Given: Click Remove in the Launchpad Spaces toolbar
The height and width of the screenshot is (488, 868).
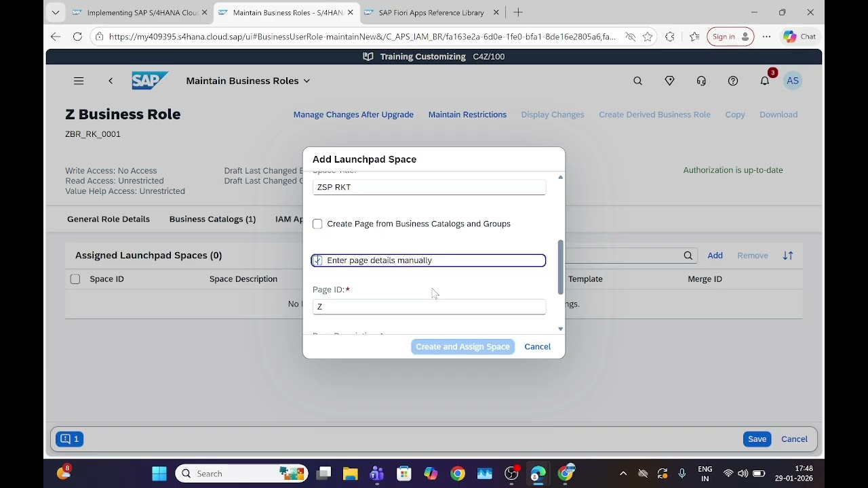Looking at the screenshot, I should (753, 256).
